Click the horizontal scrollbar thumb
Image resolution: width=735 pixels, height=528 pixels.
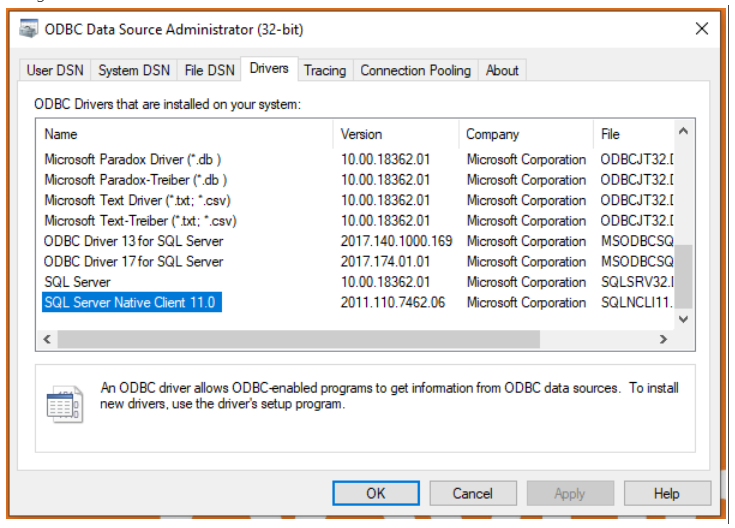coord(299,339)
